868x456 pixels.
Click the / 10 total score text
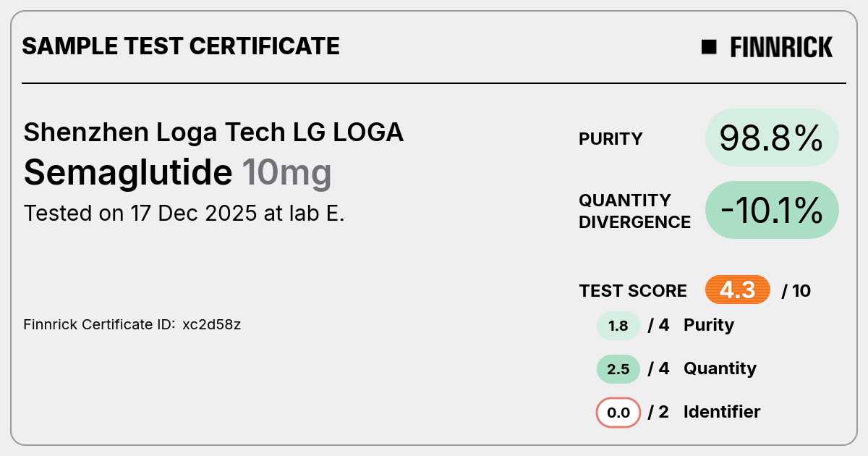point(796,291)
